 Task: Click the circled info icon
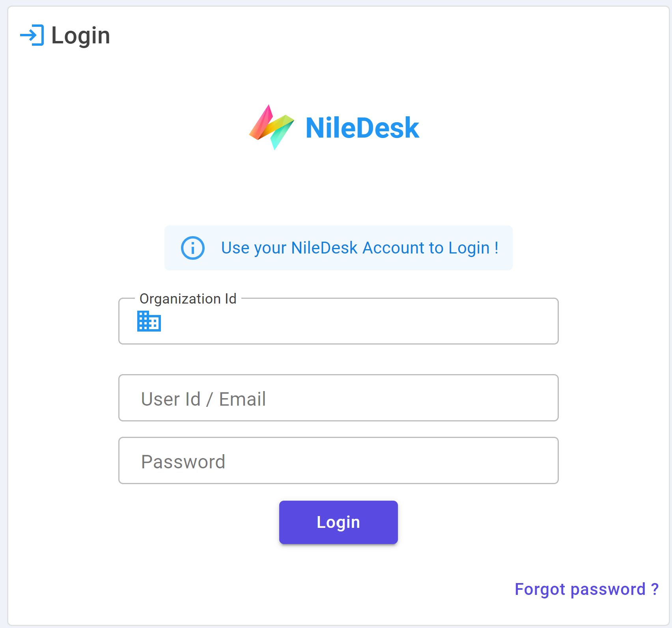click(x=192, y=248)
